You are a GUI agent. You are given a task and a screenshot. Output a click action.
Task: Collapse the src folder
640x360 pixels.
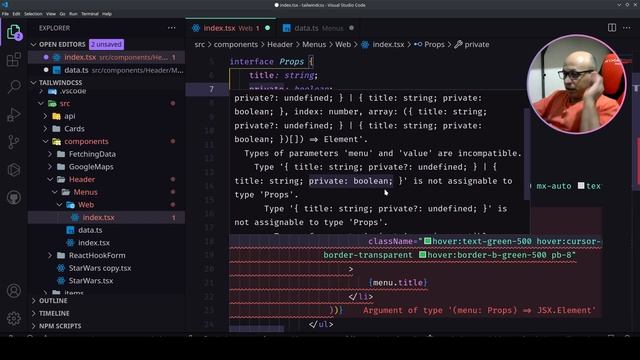41,103
